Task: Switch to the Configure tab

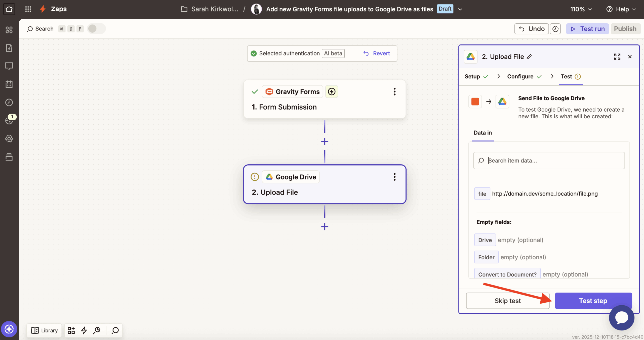Action: [x=520, y=76]
